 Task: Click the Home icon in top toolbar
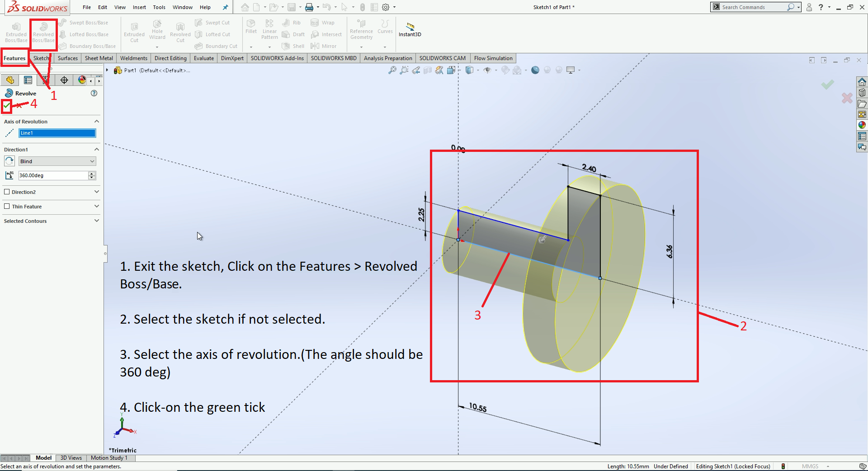[x=245, y=7]
